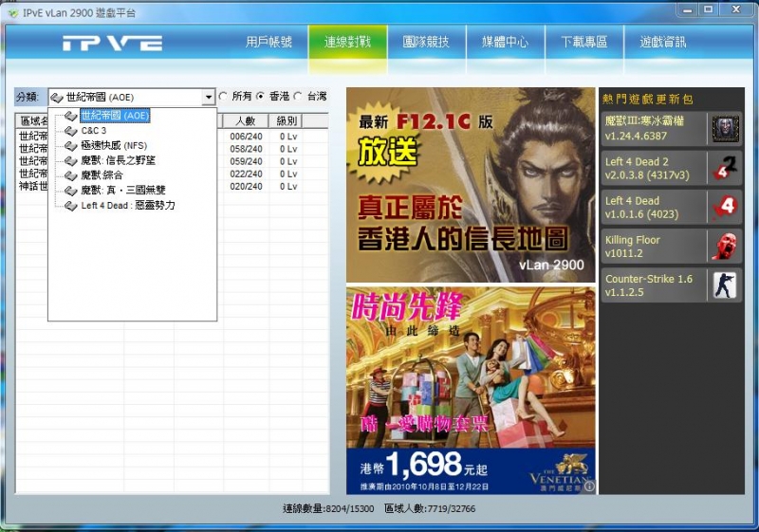Click the 熱門遊戲更新包 heading
The image size is (759, 532).
pyautogui.click(x=648, y=100)
